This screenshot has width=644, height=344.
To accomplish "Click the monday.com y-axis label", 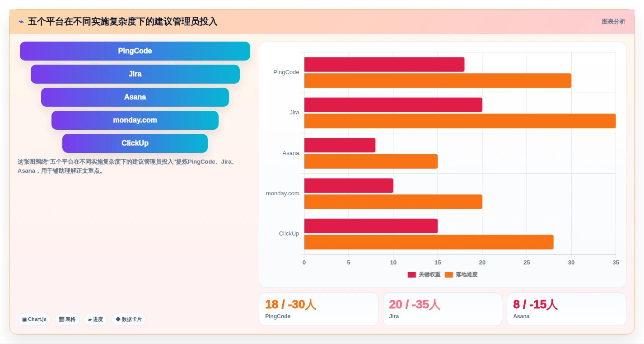I will coord(282,193).
